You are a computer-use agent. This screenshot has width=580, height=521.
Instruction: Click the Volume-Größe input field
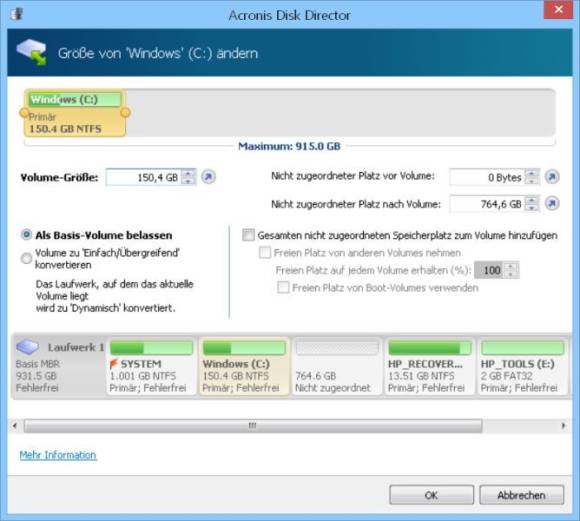(145, 177)
